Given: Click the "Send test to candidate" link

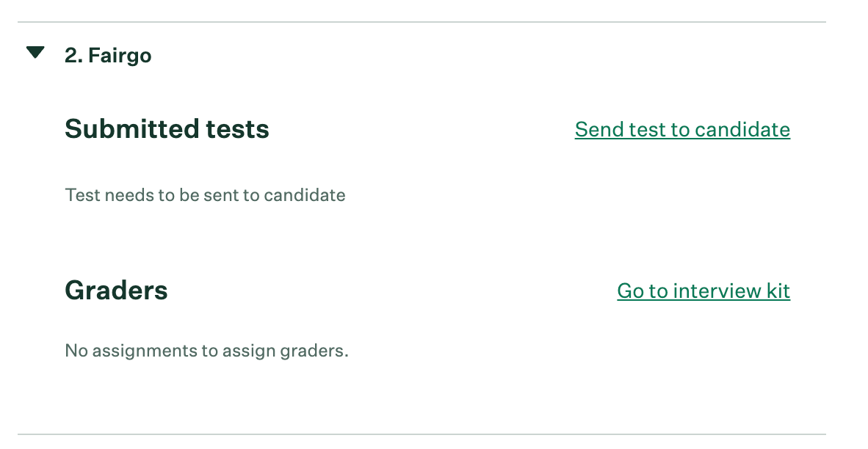Looking at the screenshot, I should [682, 130].
